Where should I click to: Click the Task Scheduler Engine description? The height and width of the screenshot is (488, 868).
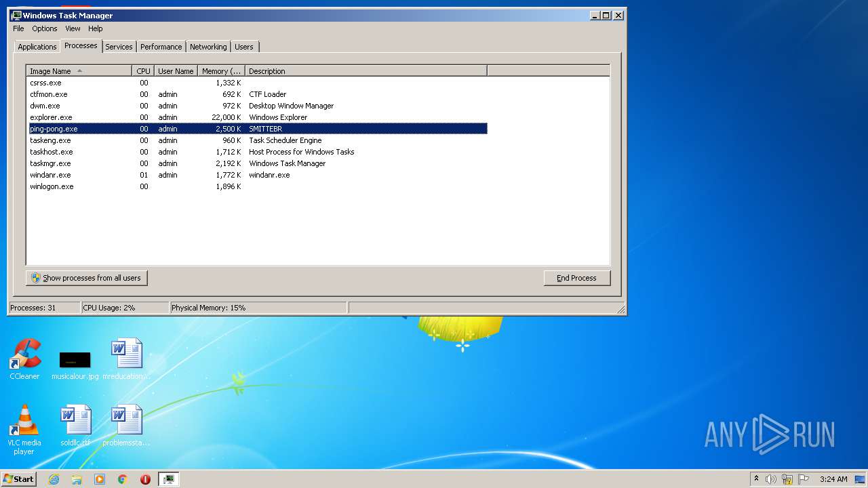[x=285, y=140]
